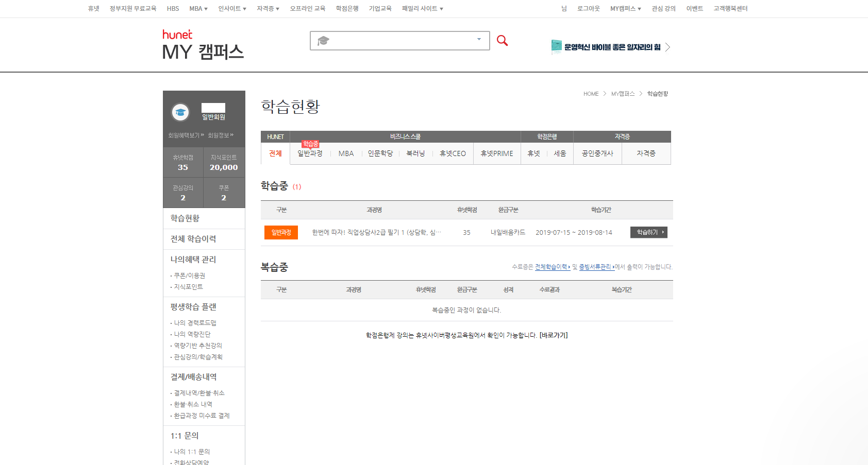The height and width of the screenshot is (465, 868).
Task: Select the MBA course tab
Action: [346, 153]
